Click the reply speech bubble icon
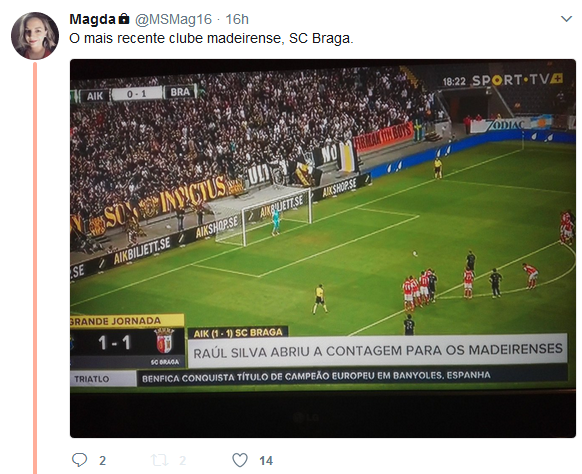The height and width of the screenshot is (474, 582). click(x=79, y=460)
